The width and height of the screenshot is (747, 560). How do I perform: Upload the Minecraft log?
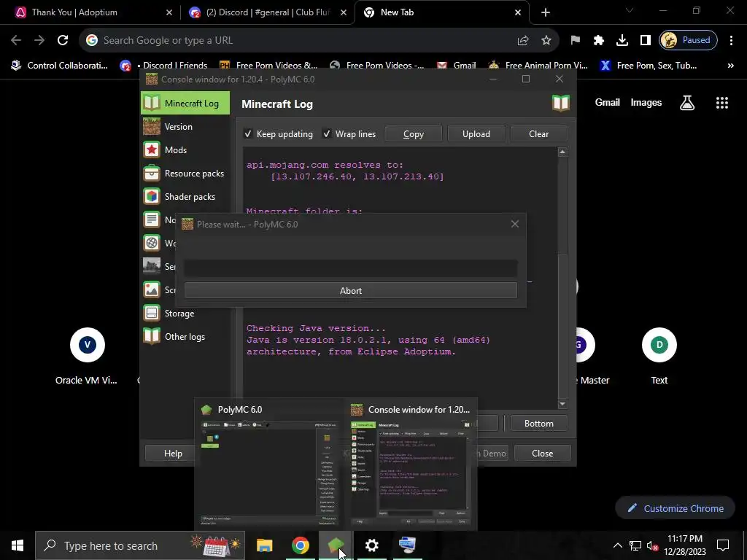(476, 134)
